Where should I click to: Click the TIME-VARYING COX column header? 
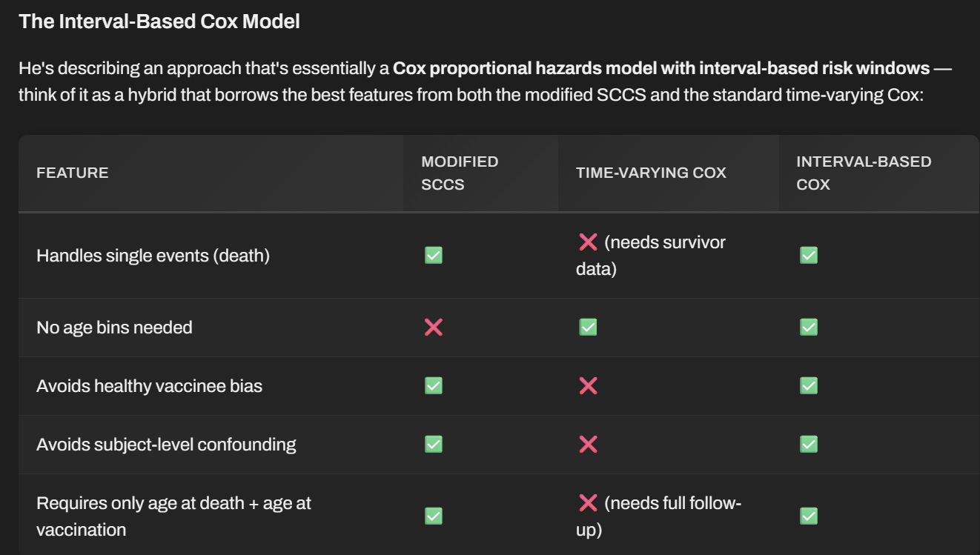click(x=651, y=173)
